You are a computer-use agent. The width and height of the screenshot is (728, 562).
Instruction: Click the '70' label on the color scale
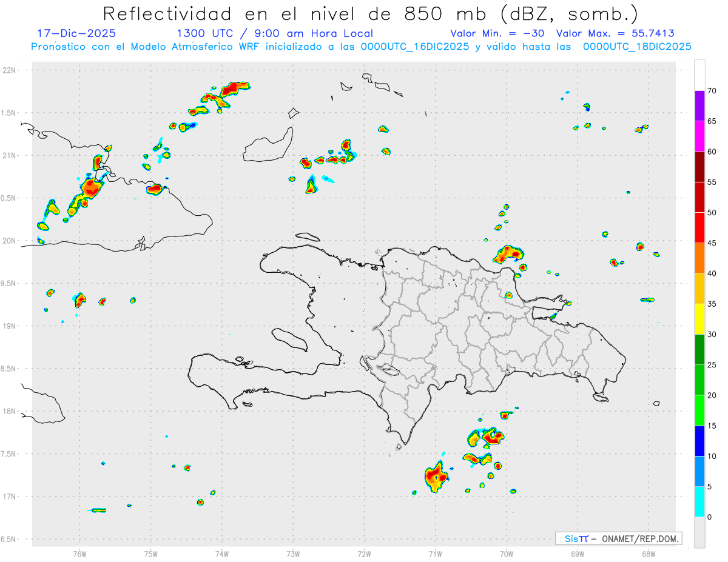[712, 91]
